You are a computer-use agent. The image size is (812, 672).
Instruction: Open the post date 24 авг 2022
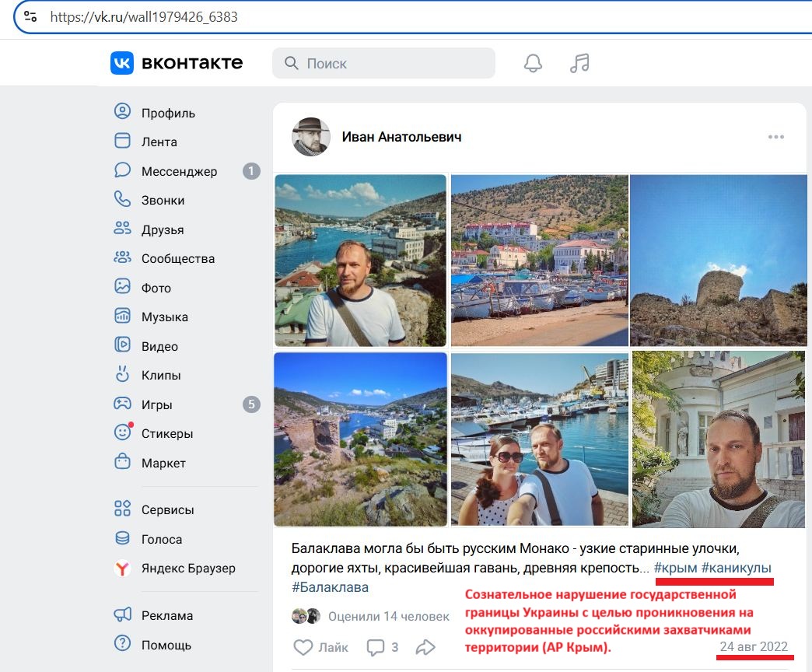754,646
